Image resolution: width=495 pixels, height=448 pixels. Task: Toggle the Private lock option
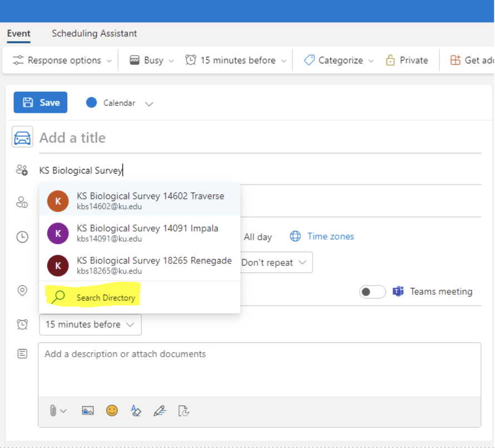pos(407,61)
